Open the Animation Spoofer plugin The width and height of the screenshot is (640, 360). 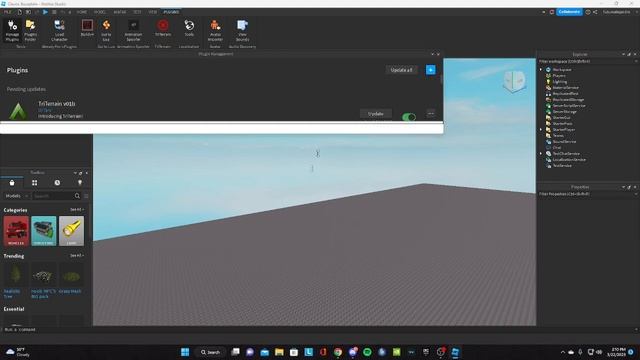133,31
